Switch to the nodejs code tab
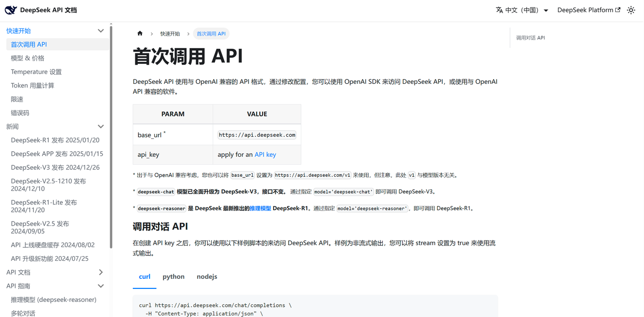Image resolution: width=644 pixels, height=317 pixels. coord(207,277)
